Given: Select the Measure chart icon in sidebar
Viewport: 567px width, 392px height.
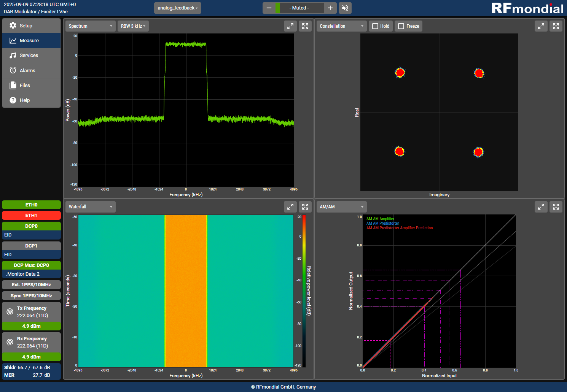Looking at the screenshot, I should point(13,40).
